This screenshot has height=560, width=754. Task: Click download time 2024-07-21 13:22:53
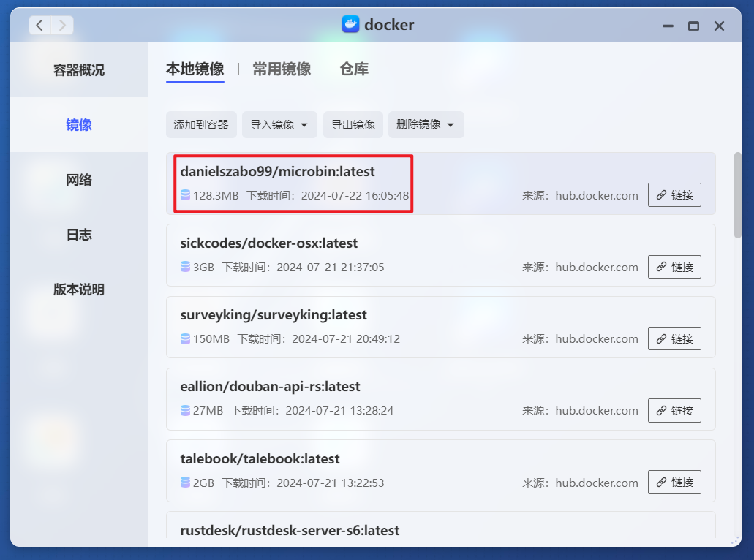coord(331,483)
